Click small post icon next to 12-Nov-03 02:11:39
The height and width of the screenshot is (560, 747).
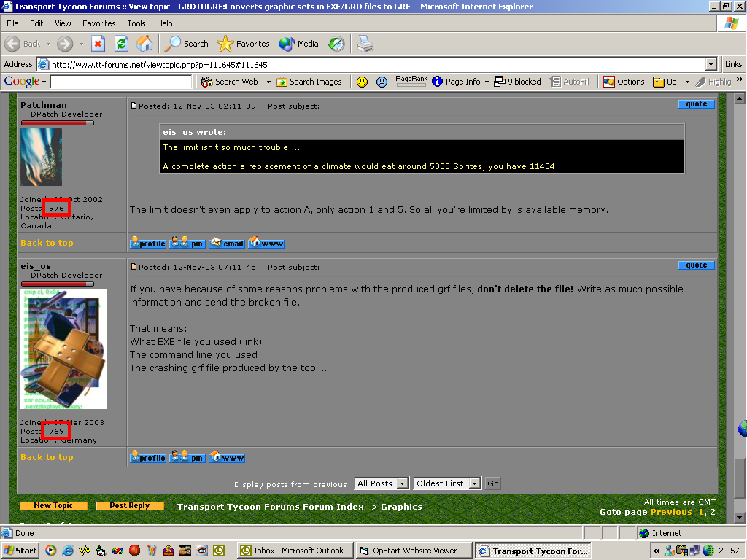134,106
